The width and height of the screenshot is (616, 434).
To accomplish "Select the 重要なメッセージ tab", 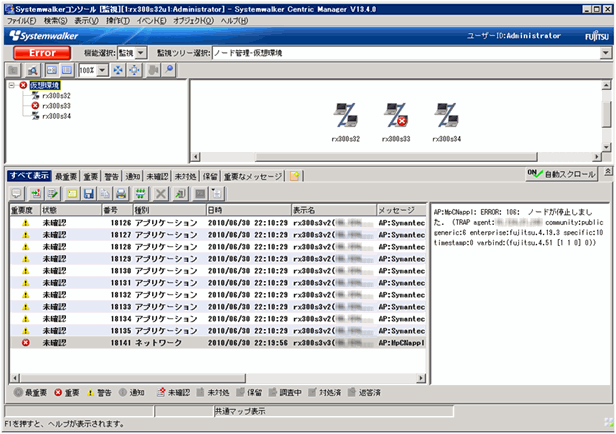I will coord(253,176).
